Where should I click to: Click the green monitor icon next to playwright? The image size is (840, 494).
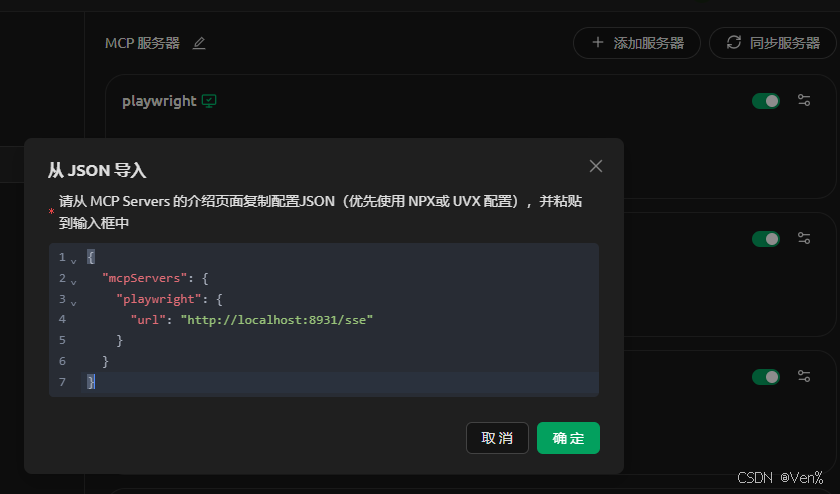tap(209, 101)
